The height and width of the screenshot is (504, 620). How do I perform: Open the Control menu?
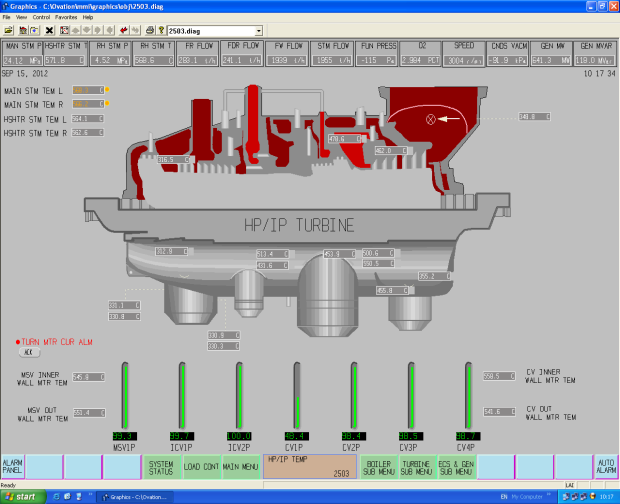[41, 17]
